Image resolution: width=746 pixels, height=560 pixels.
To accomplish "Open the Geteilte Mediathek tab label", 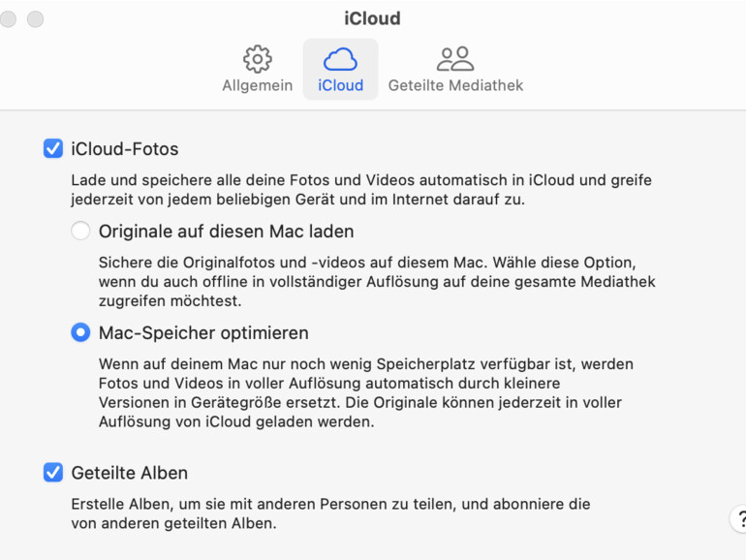I will point(455,85).
